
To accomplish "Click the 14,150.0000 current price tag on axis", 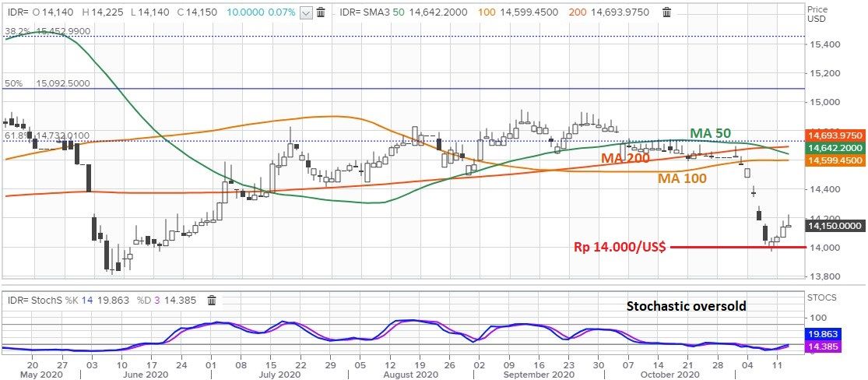I will tap(836, 226).
